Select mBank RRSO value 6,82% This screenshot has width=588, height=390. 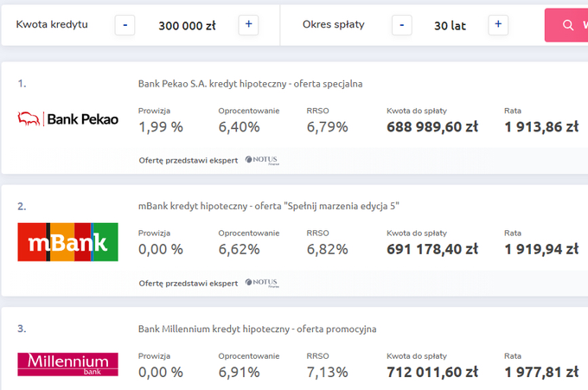point(327,249)
